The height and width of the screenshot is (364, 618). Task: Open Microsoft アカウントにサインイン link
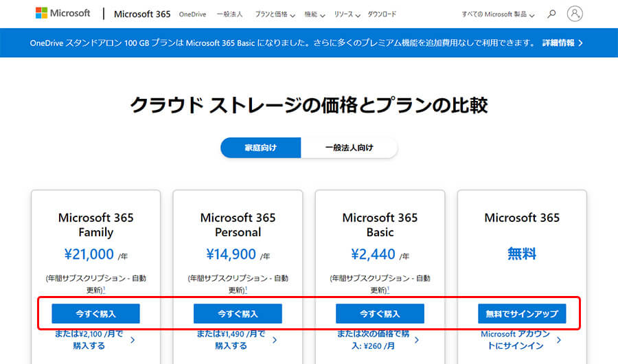coord(520,339)
